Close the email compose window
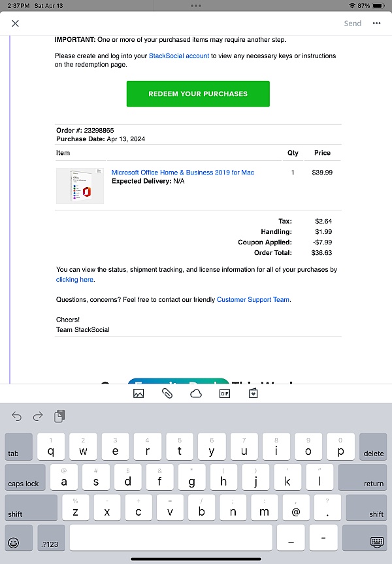 (16, 24)
